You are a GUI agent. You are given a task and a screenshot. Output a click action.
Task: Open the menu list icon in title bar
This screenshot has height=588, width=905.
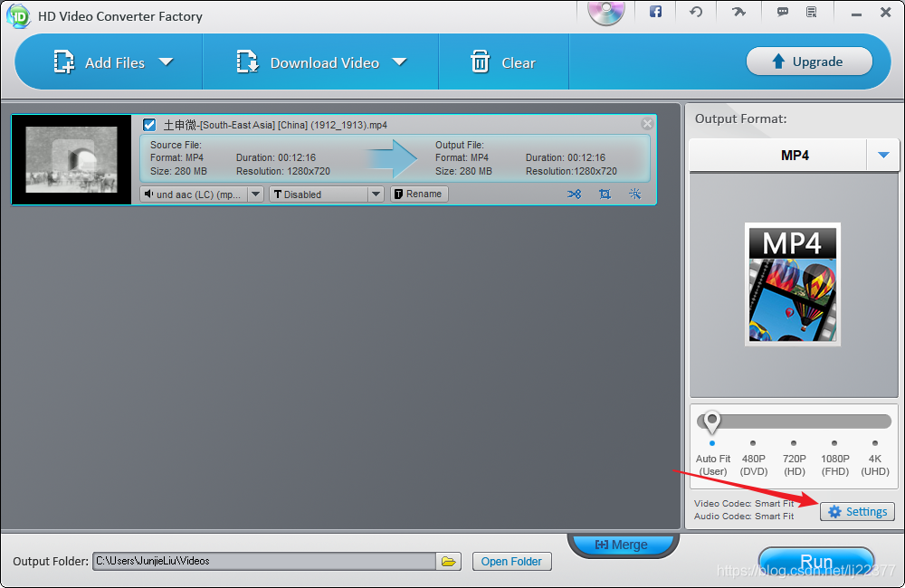(812, 12)
